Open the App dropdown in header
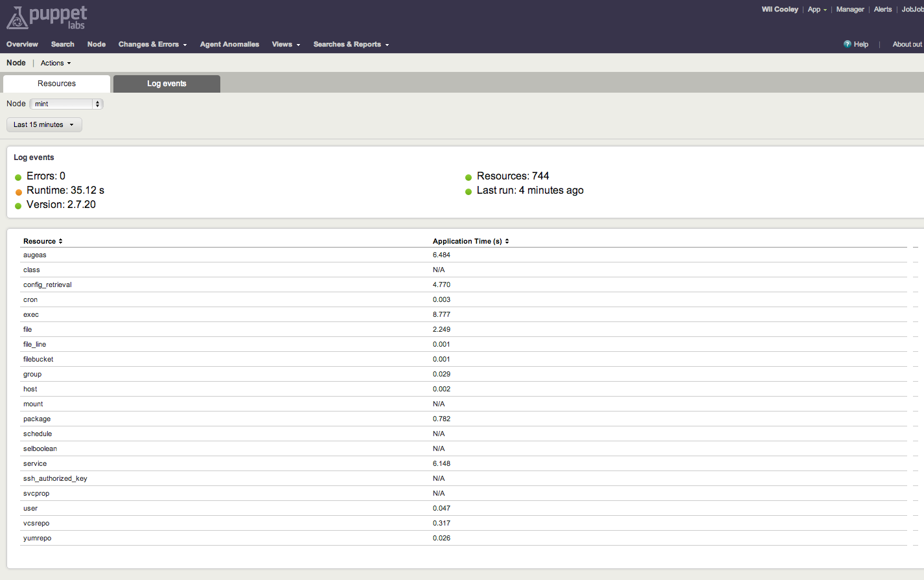This screenshot has width=924, height=580. click(x=817, y=9)
